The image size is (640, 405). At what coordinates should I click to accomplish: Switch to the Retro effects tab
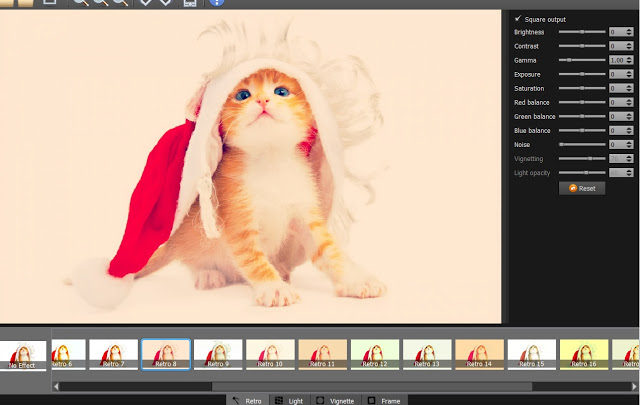248,400
